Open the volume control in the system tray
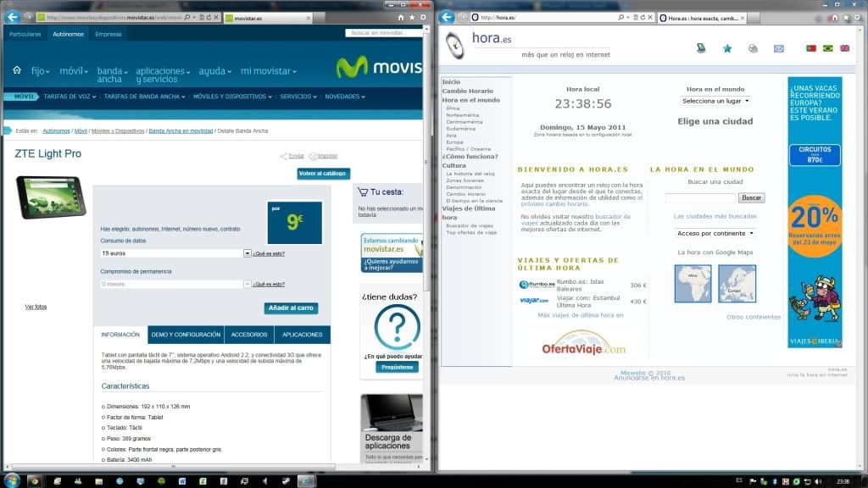The image size is (868, 488). coord(818,481)
